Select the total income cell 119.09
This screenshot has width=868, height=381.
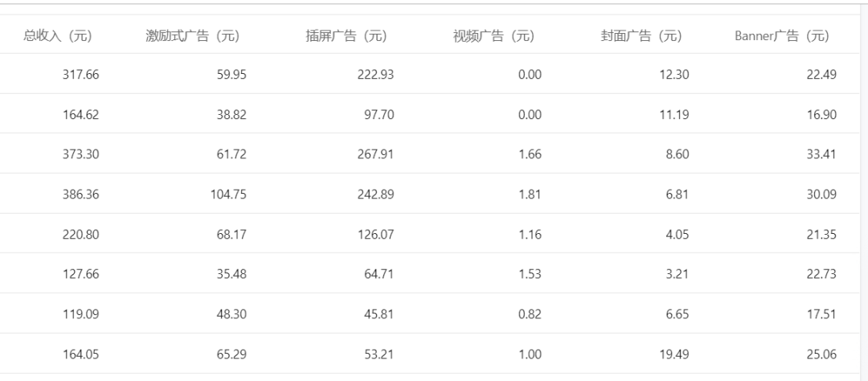point(81,314)
